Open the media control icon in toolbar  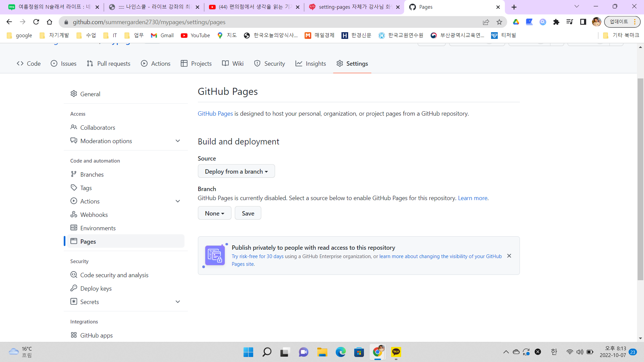point(570,22)
